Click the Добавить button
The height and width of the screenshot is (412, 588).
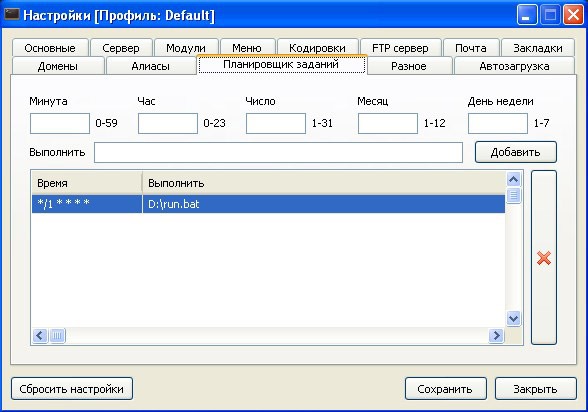pos(516,152)
